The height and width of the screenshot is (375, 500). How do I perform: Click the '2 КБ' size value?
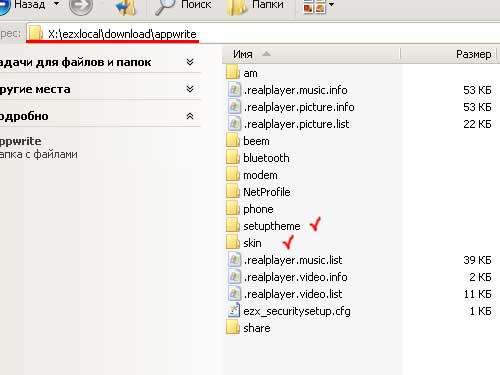coord(480,277)
